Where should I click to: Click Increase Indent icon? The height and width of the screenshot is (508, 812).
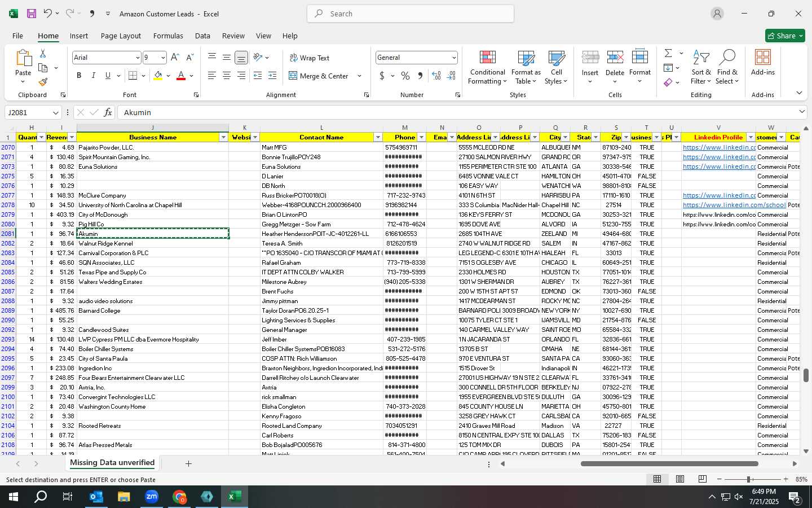[x=272, y=76]
